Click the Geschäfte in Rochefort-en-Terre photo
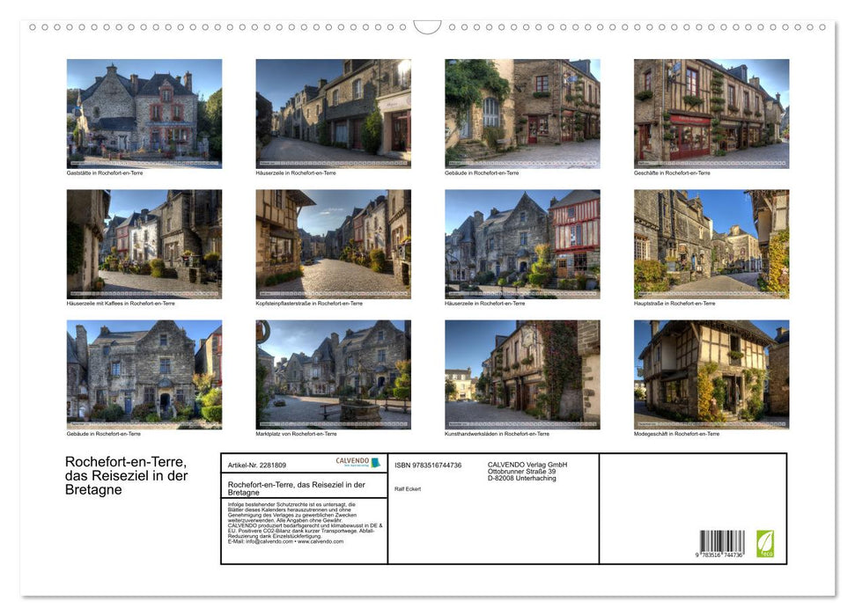The width and height of the screenshot is (855, 616). 711,114
